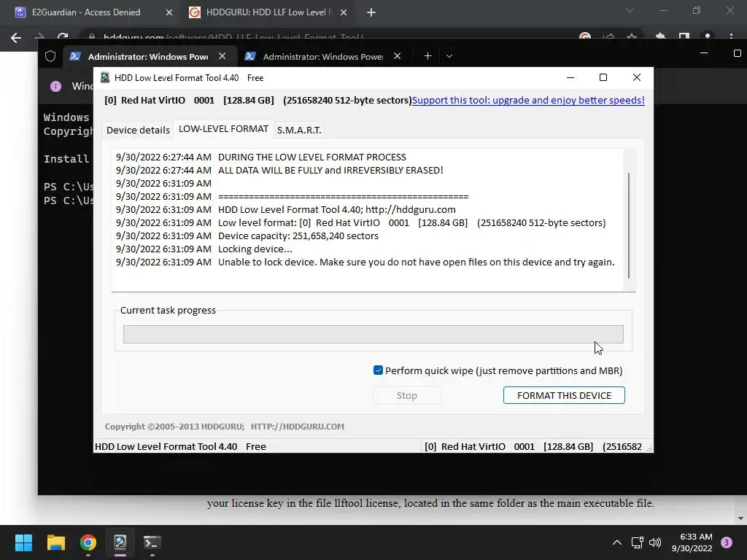Open the Device details tab
747x560 pixels.
(138, 130)
